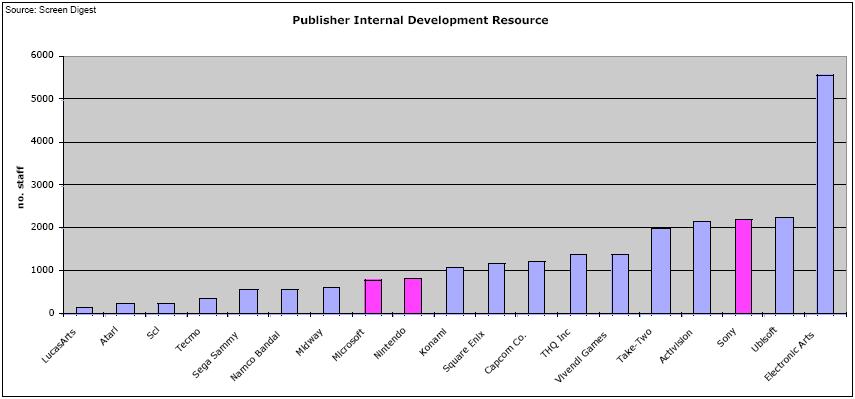Select the Namco Bandai bar

tap(290, 301)
